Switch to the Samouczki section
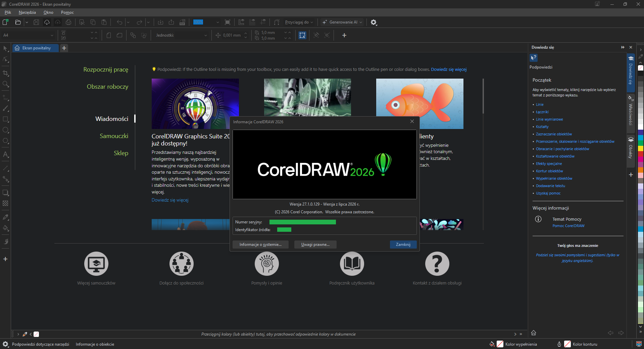The image size is (644, 349). click(x=114, y=136)
